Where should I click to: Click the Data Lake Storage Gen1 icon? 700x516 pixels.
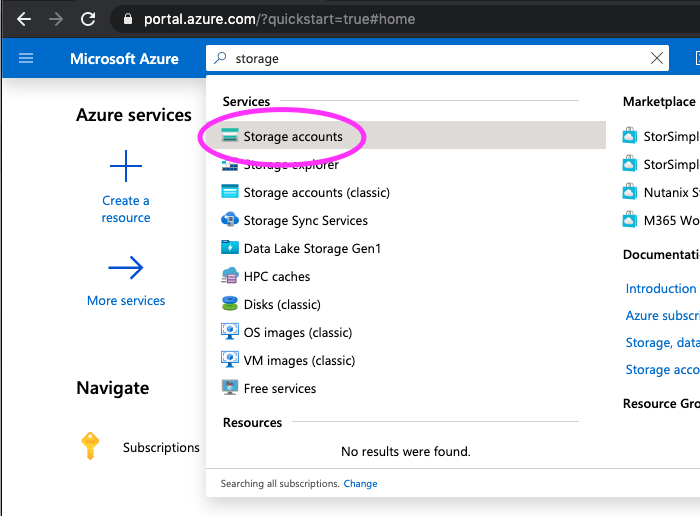[x=230, y=247]
